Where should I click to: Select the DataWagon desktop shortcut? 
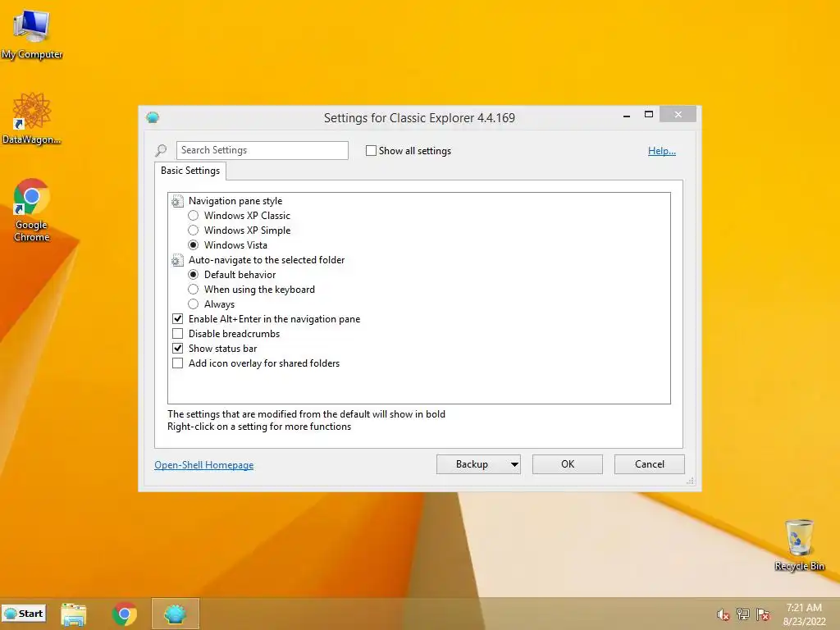(x=32, y=118)
